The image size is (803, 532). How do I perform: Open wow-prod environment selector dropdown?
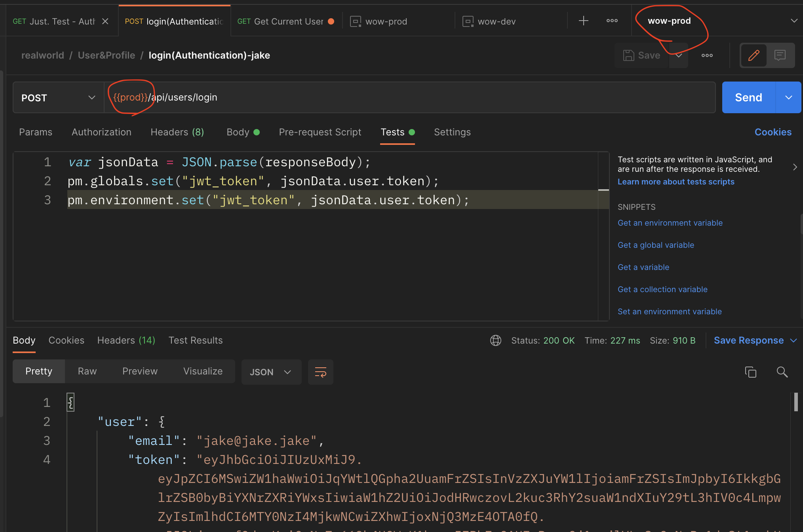point(793,21)
